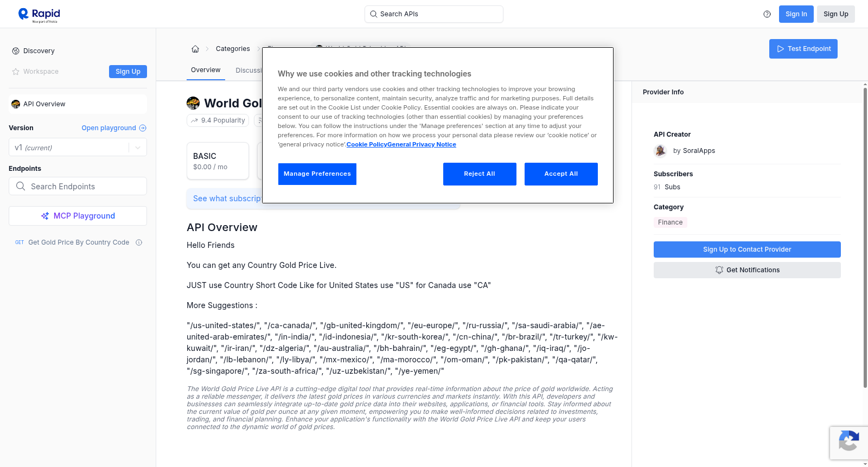868x467 pixels.
Task: Select Categories in the breadcrumb
Action: click(233, 49)
